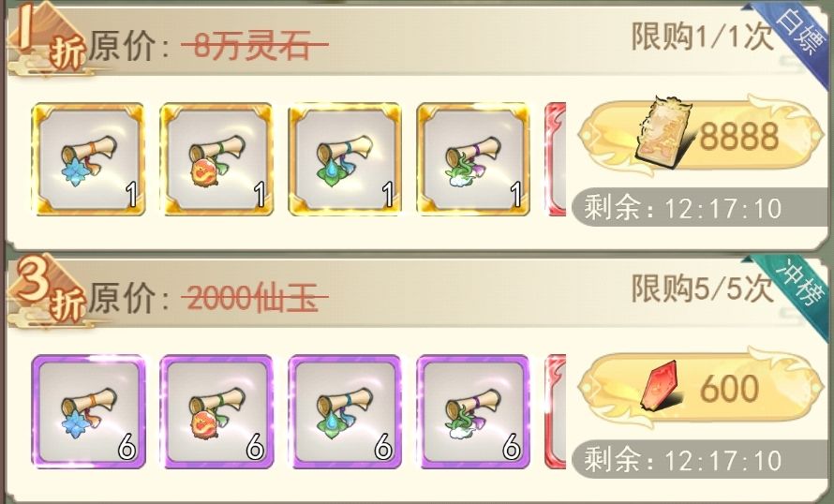
Task: Tap the 3折 discount badge
Action: point(49,291)
